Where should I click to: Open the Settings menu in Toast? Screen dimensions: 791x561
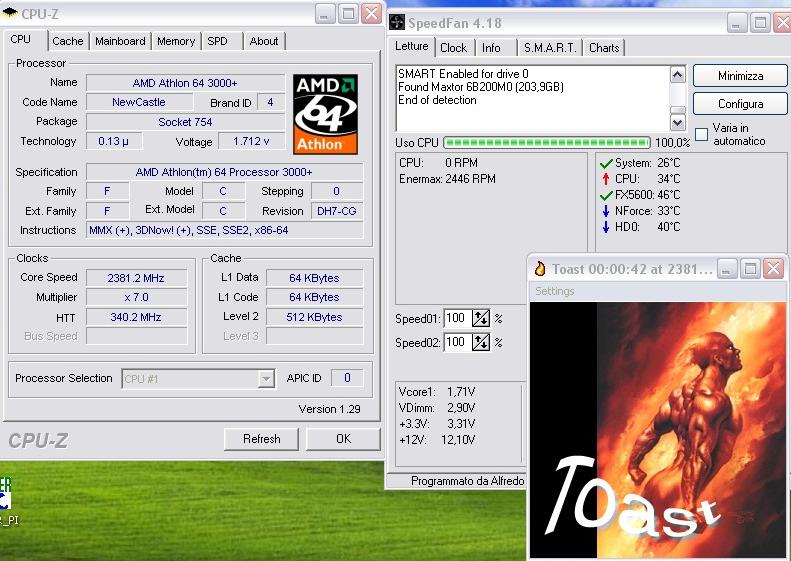pos(554,291)
